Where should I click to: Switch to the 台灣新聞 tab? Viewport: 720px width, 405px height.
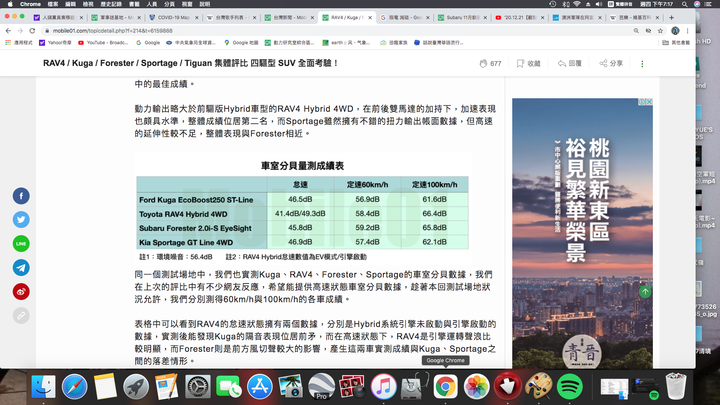[x=289, y=17]
